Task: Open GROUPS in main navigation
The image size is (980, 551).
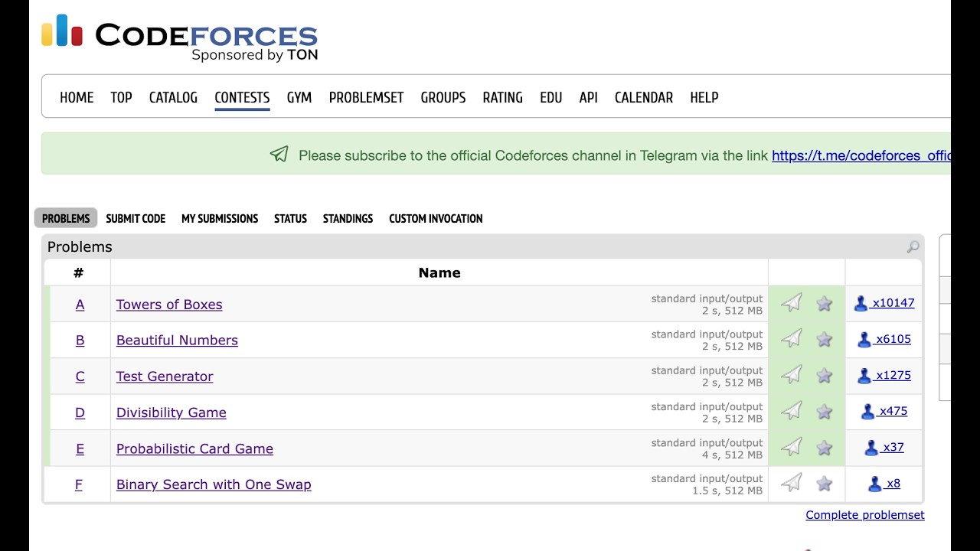Action: click(x=443, y=97)
